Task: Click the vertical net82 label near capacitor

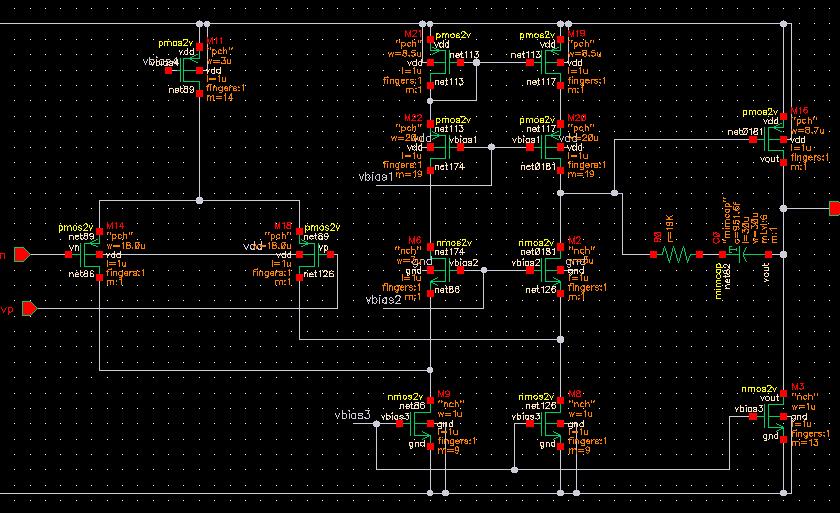Action: click(728, 276)
